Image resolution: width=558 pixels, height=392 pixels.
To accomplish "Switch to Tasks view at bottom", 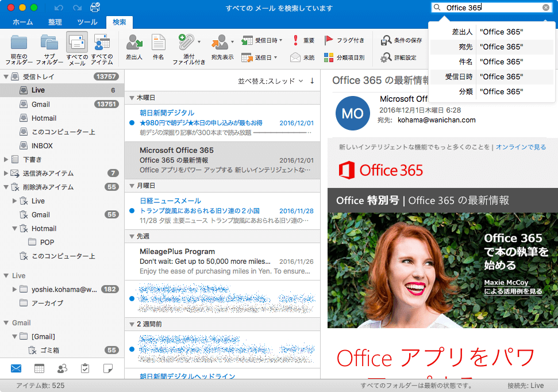I will pyautogui.click(x=85, y=368).
